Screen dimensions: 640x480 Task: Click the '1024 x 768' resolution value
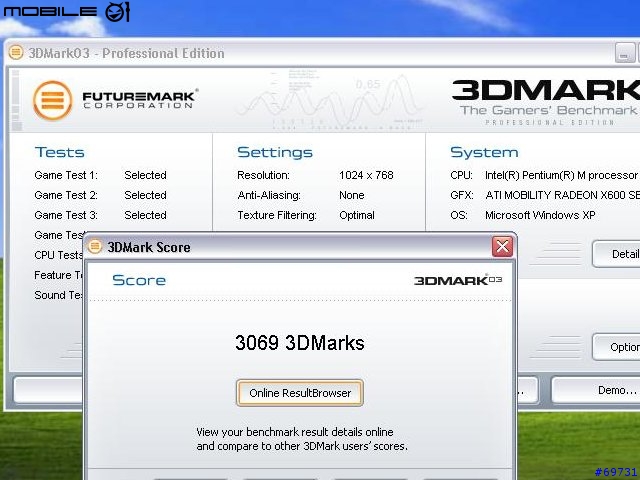pos(366,175)
